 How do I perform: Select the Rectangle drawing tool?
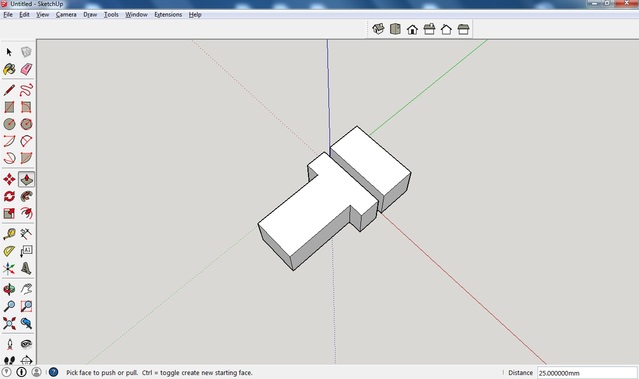click(x=9, y=107)
